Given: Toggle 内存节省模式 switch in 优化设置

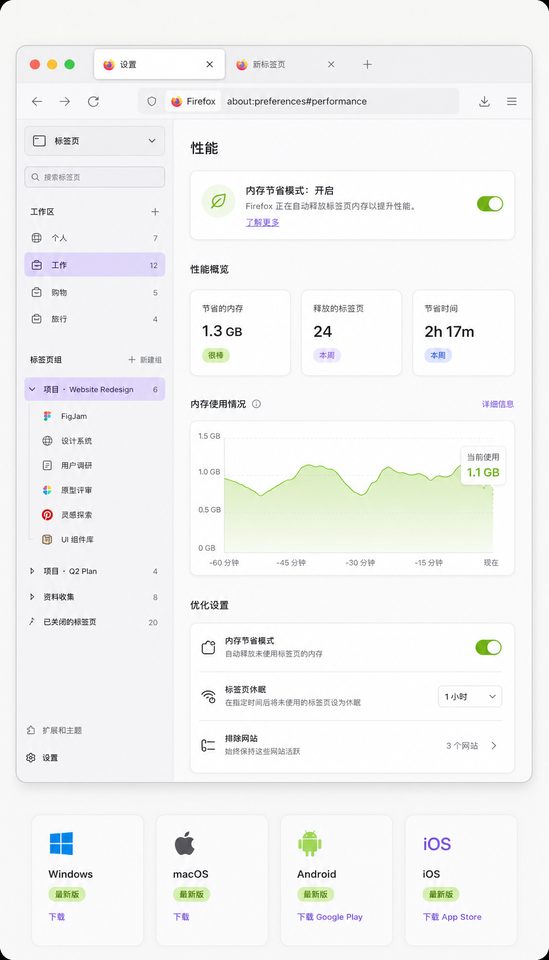Looking at the screenshot, I should coord(488,648).
